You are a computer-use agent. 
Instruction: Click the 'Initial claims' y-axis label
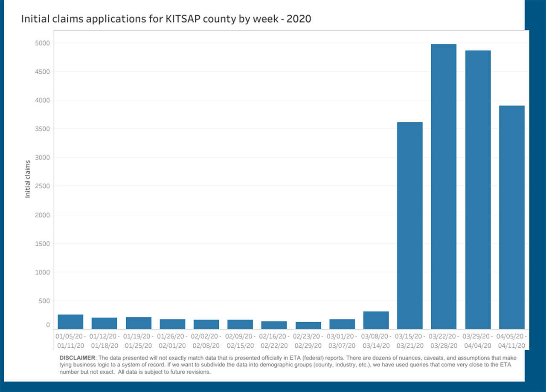pyautogui.click(x=28, y=179)
